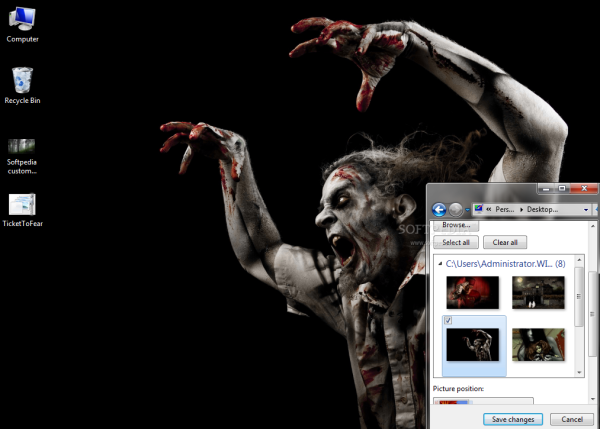Select the red clown wallpaper thumbnail
This screenshot has height=429, width=600.
[471, 292]
